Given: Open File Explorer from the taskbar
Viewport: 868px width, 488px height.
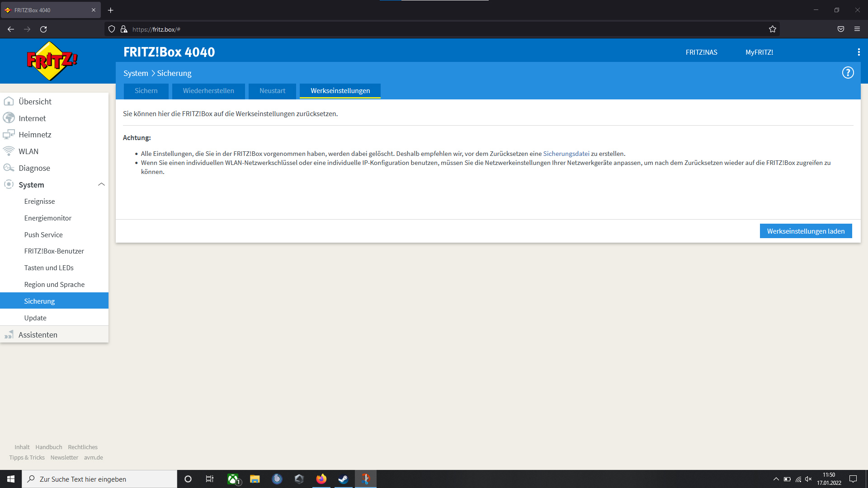Looking at the screenshot, I should [x=255, y=479].
